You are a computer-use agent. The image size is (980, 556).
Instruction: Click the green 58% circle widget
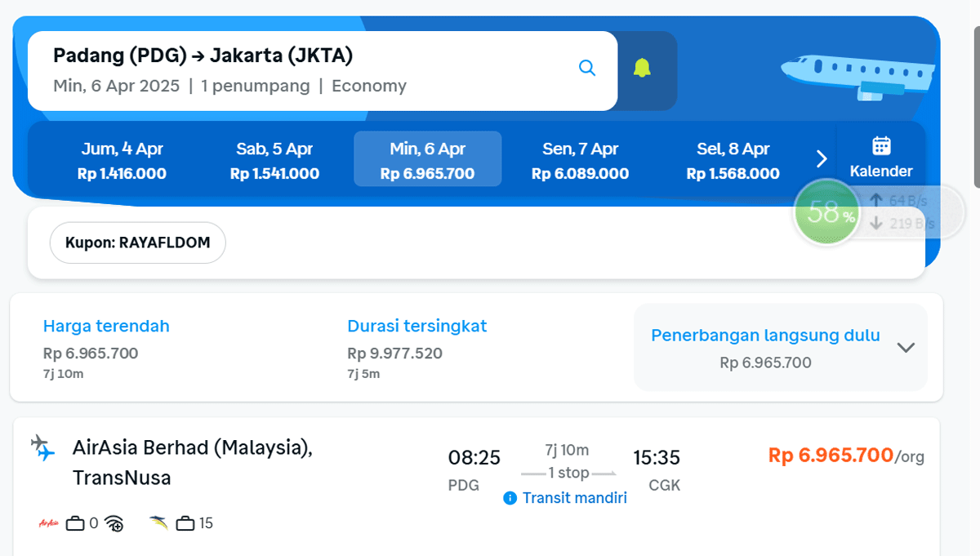click(826, 213)
